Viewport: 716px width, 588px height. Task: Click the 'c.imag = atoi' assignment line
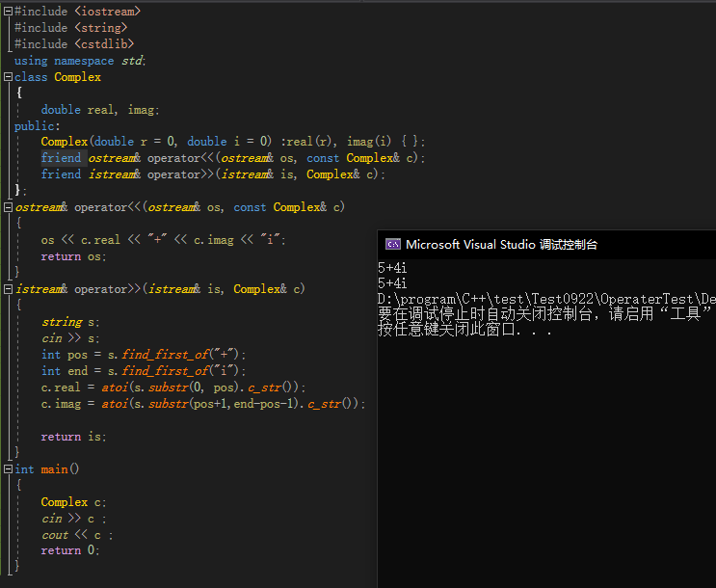tap(203, 404)
